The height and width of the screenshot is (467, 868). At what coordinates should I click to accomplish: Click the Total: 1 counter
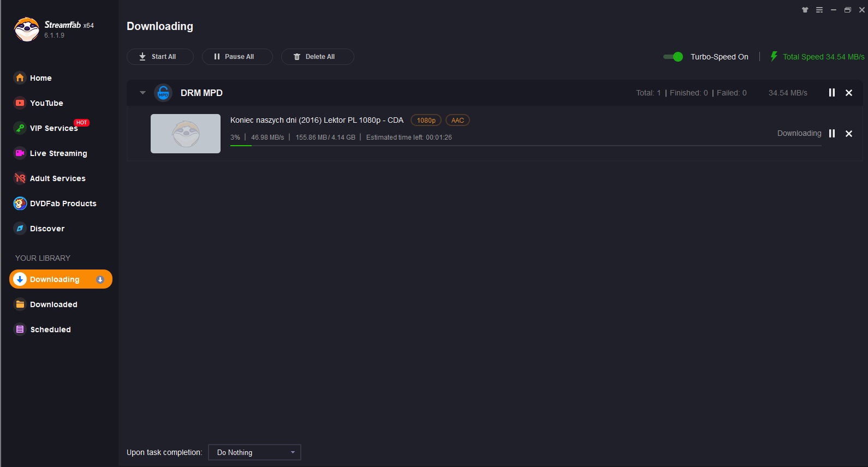649,93
